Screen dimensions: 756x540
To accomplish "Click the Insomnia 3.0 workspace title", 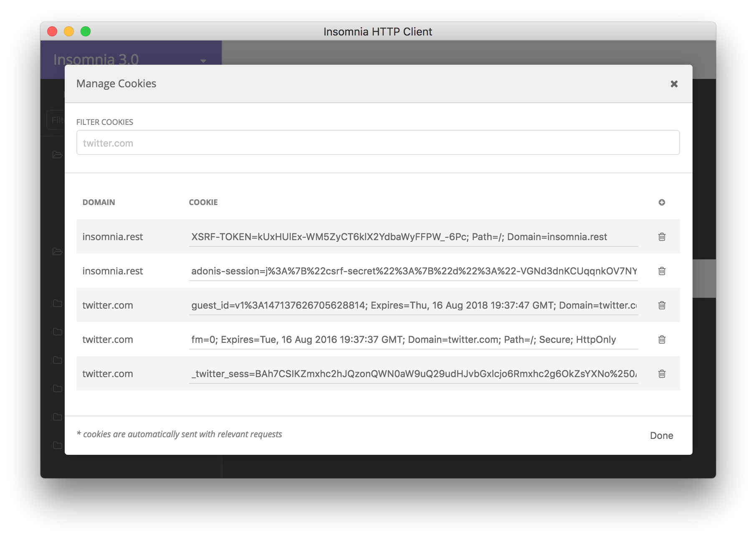I will pos(96,59).
